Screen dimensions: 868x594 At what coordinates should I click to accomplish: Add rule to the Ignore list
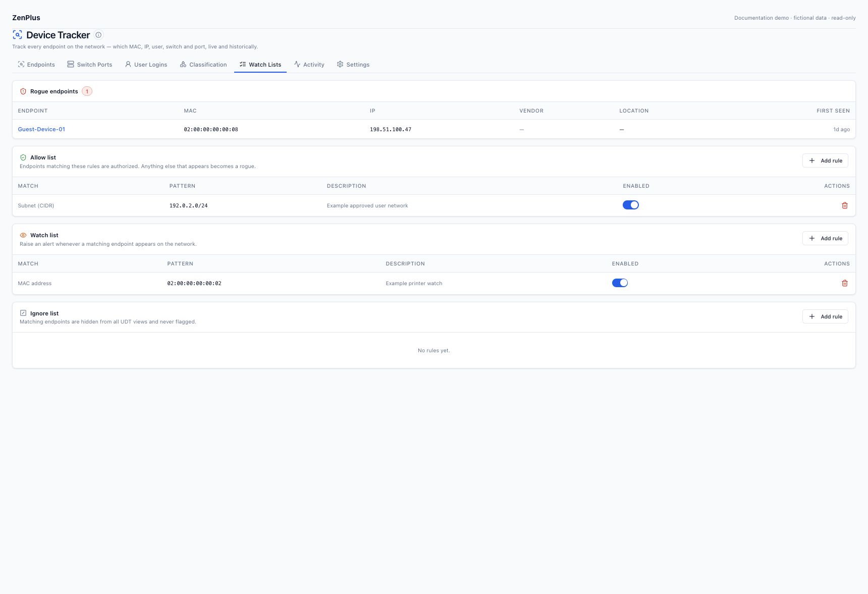click(x=825, y=316)
